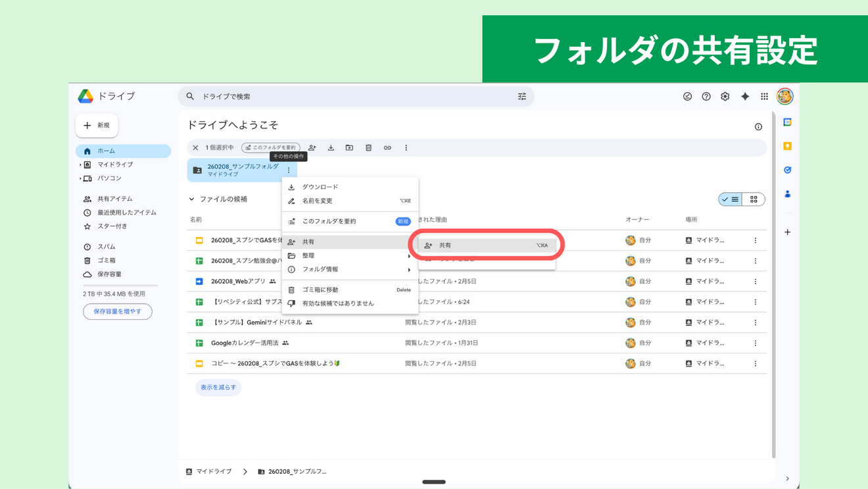Viewport: 868px width, 489px height.
Task: Click the 新規 button
Action: click(97, 126)
